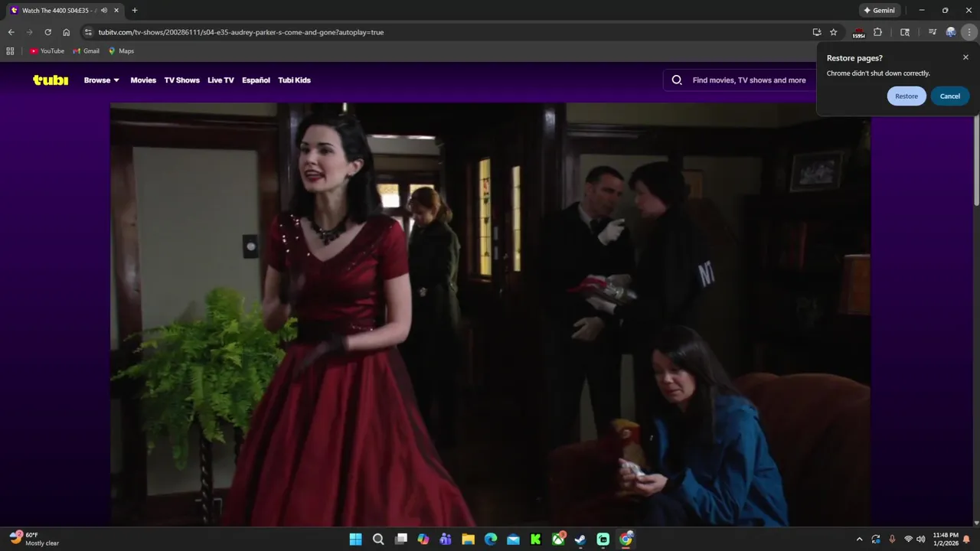Open the Chrome home page
980x551 pixels.
(x=67, y=32)
